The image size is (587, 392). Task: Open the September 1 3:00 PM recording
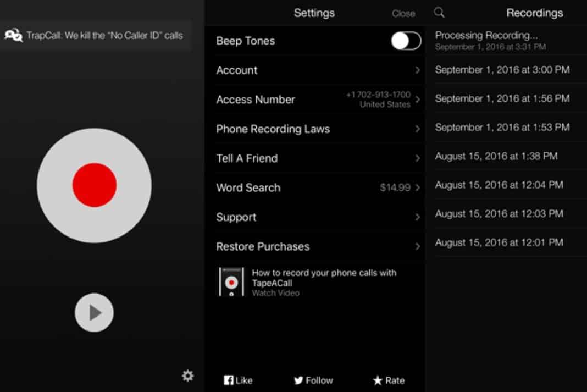pyautogui.click(x=502, y=70)
